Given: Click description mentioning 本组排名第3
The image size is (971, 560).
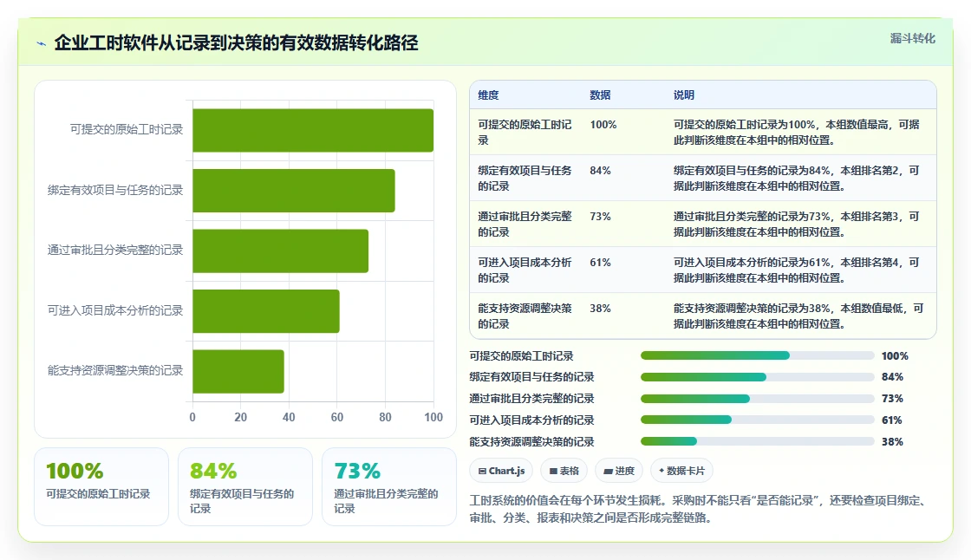Looking at the screenshot, I should 797,224.
